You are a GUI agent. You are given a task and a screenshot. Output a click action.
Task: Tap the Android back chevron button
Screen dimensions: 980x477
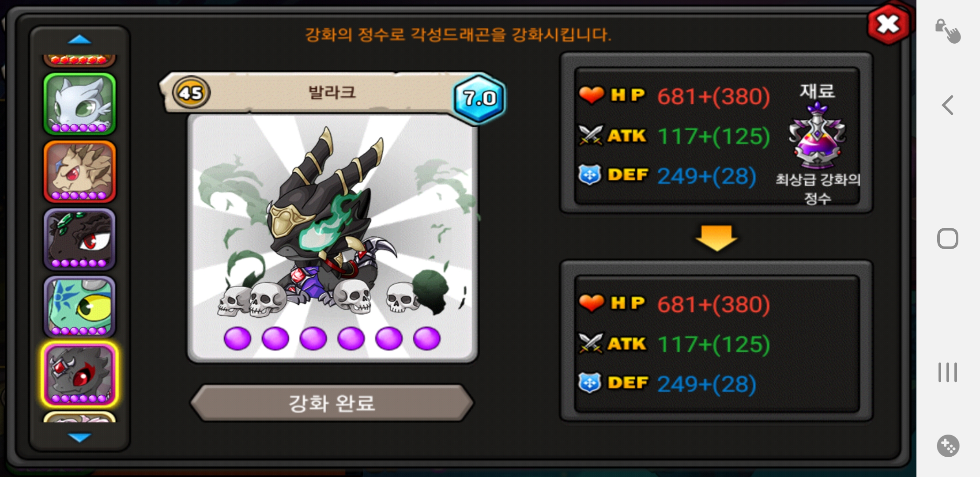coord(948,105)
